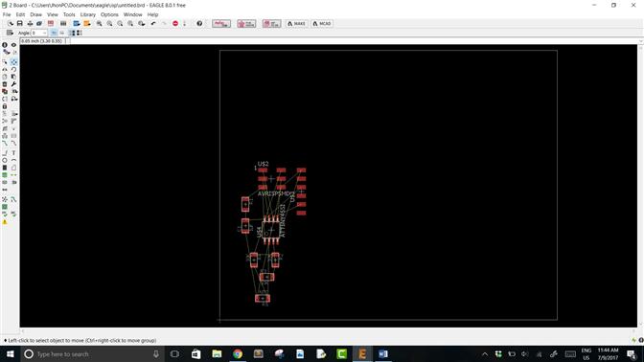This screenshot has width=644, height=362.
Task: Click the PCB Quote toolbar button
Action: (x=246, y=23)
